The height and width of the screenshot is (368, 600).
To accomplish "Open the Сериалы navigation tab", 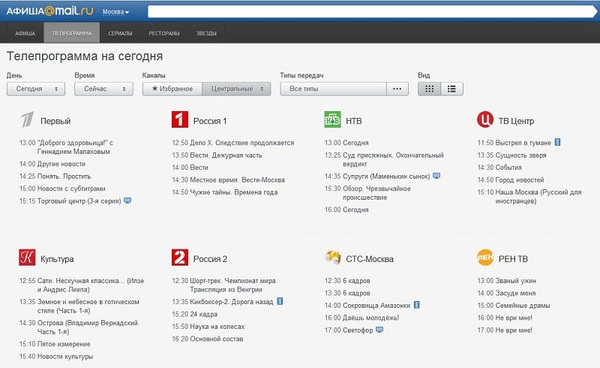I will tap(120, 33).
